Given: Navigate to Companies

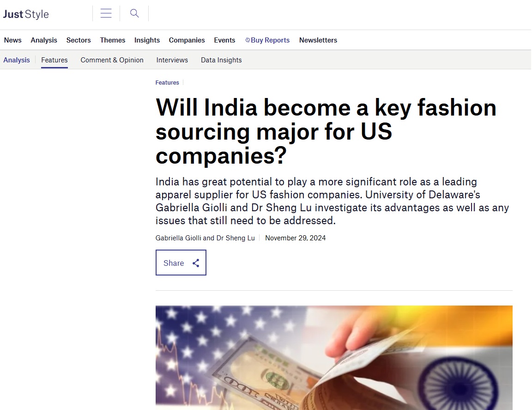Looking at the screenshot, I should click(187, 40).
